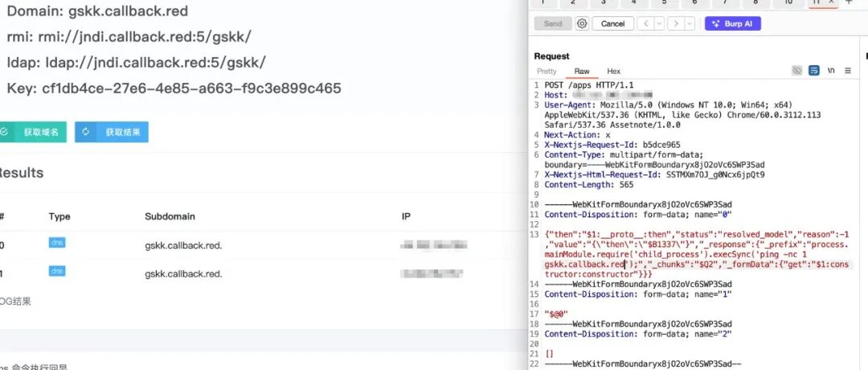
Task: Switch request view to Pretty tab
Action: 547,72
